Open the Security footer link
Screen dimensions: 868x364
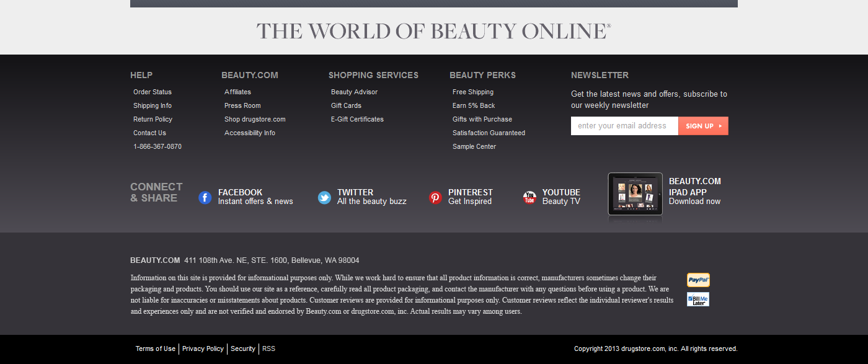tap(243, 348)
